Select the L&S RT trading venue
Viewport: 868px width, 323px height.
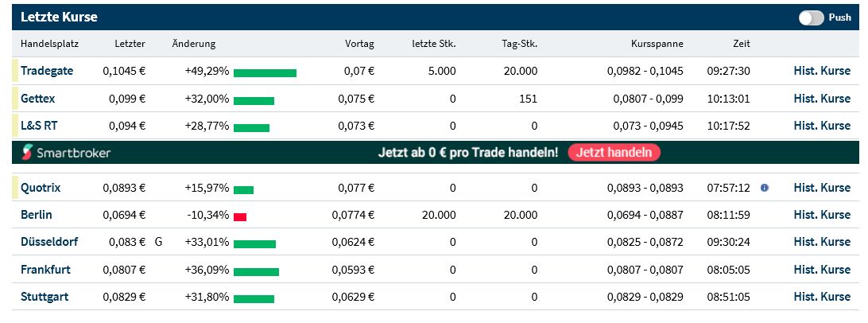coord(39,126)
